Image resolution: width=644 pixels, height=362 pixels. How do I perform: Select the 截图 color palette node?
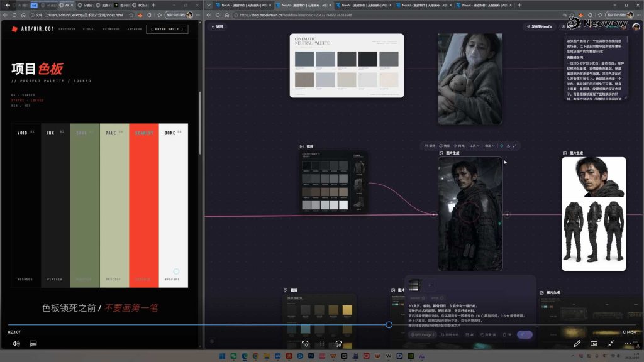(335, 182)
